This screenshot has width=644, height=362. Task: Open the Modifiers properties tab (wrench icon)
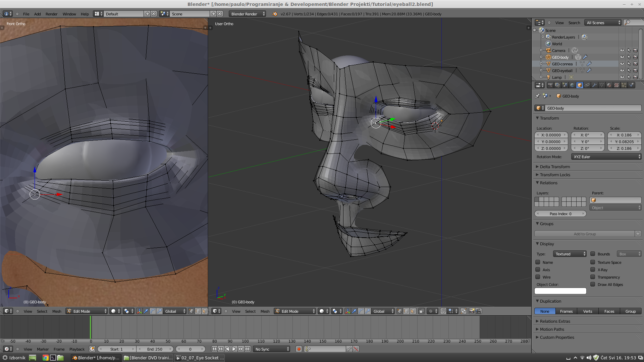point(594,85)
